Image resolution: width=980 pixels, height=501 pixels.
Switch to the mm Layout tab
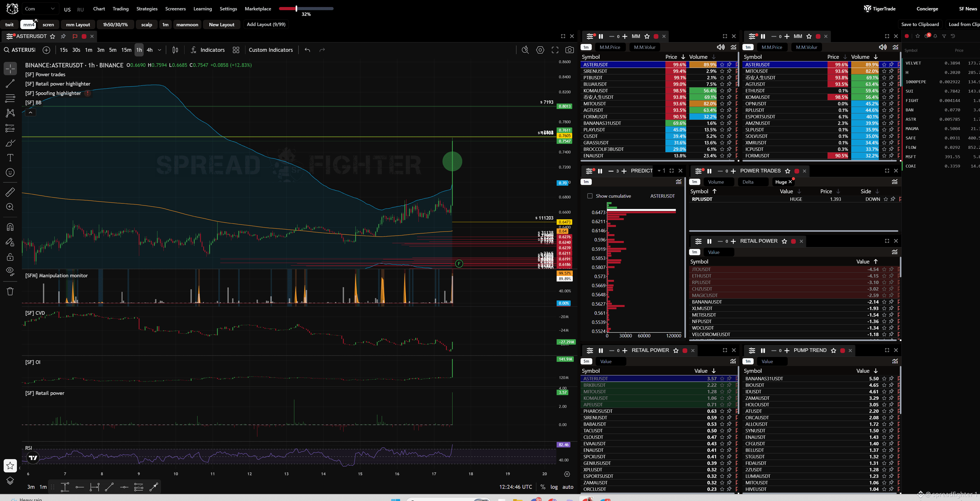pos(78,25)
